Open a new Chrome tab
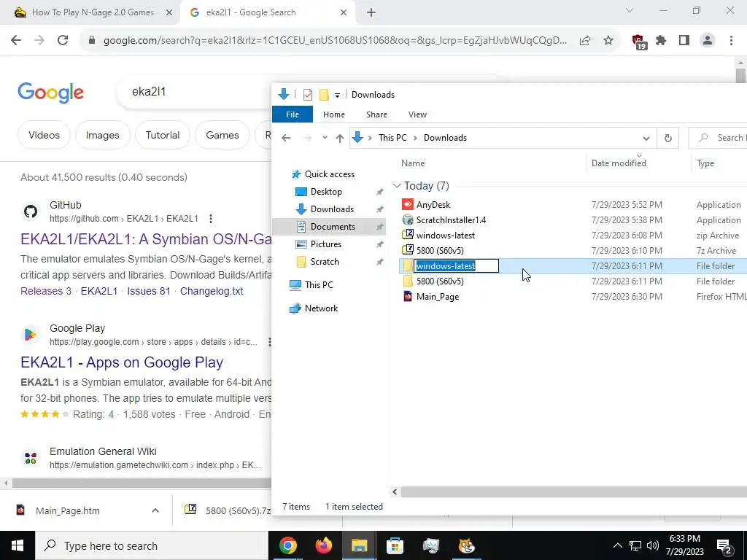This screenshot has width=747, height=560. pyautogui.click(x=371, y=12)
